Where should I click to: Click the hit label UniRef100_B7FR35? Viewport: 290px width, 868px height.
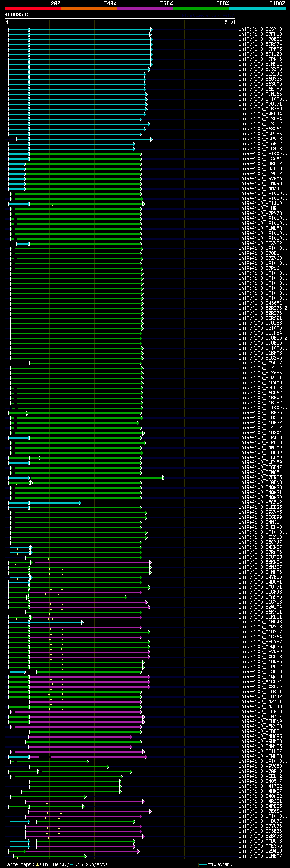(x=260, y=478)
